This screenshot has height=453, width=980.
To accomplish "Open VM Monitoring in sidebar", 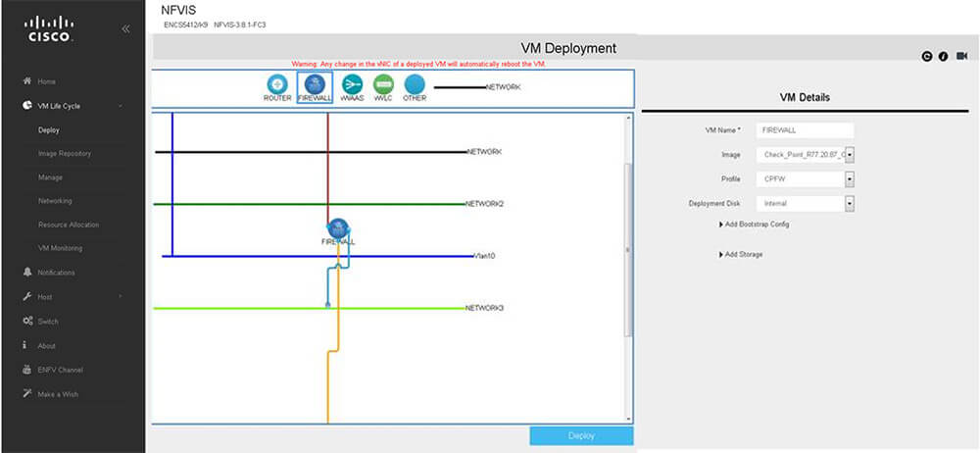I will (x=60, y=248).
